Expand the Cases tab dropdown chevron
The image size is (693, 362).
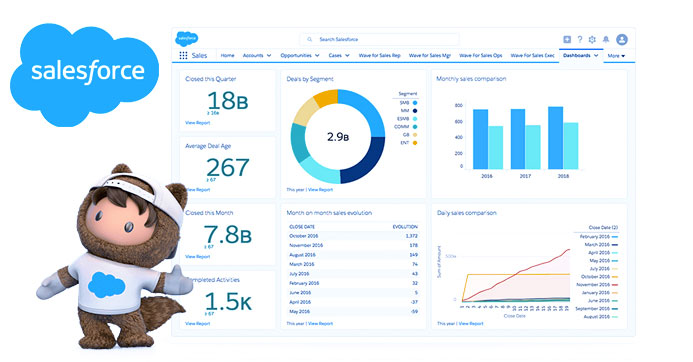pyautogui.click(x=347, y=56)
